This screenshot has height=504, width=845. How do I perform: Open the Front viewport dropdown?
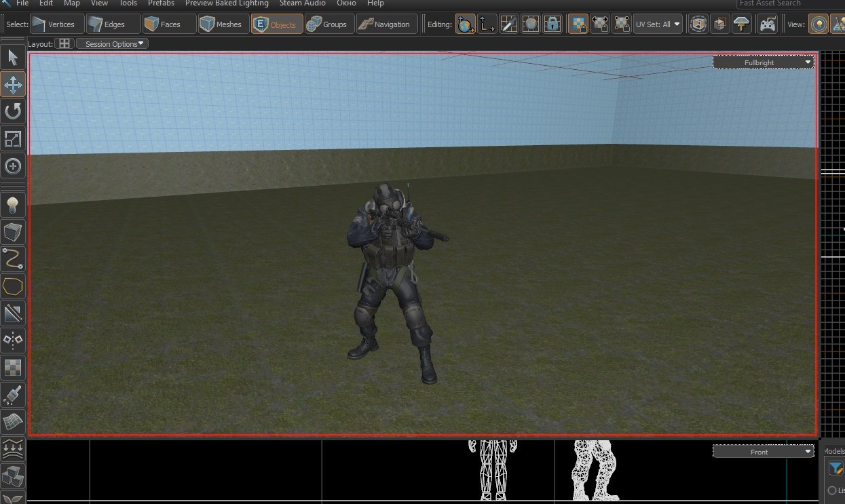764,452
